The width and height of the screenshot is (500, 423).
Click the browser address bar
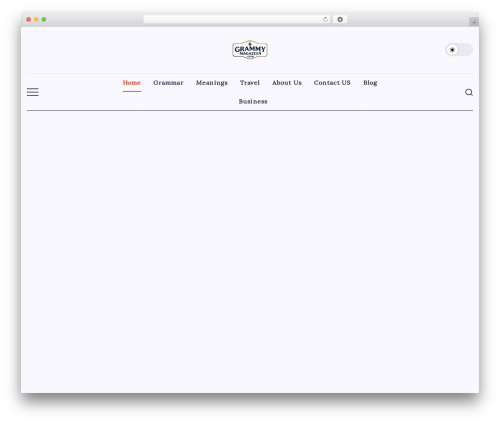(237, 19)
